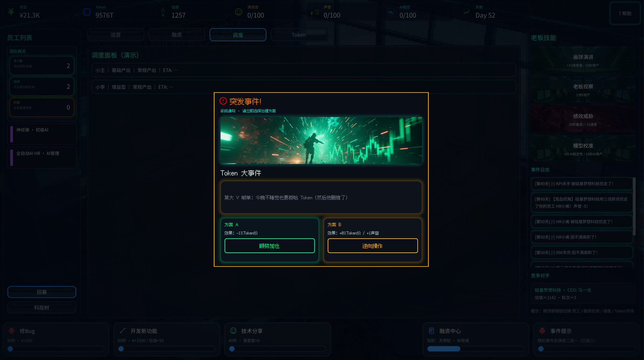
Task: Select the 调度 tab
Action: (x=238, y=35)
